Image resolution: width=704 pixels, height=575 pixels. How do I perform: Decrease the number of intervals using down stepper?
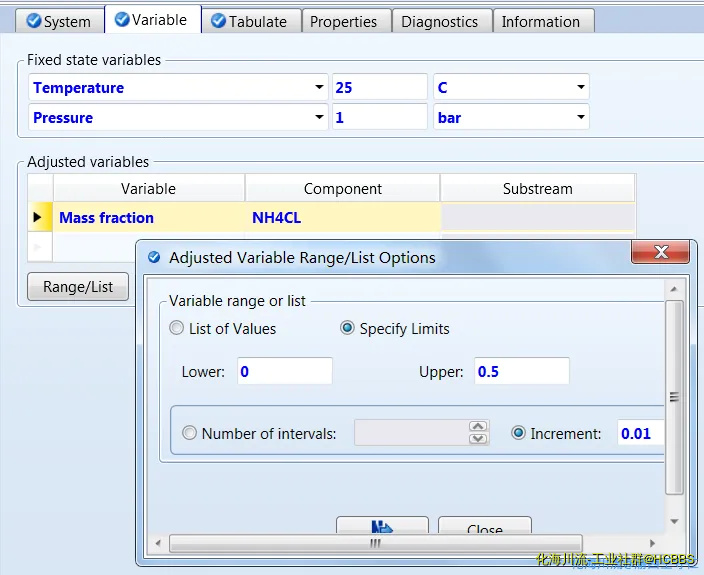(x=478, y=439)
